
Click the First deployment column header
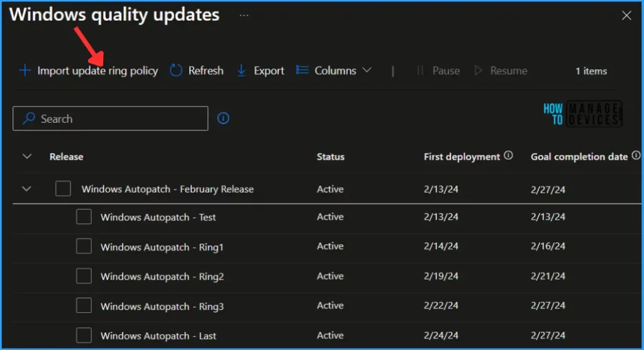click(x=462, y=157)
